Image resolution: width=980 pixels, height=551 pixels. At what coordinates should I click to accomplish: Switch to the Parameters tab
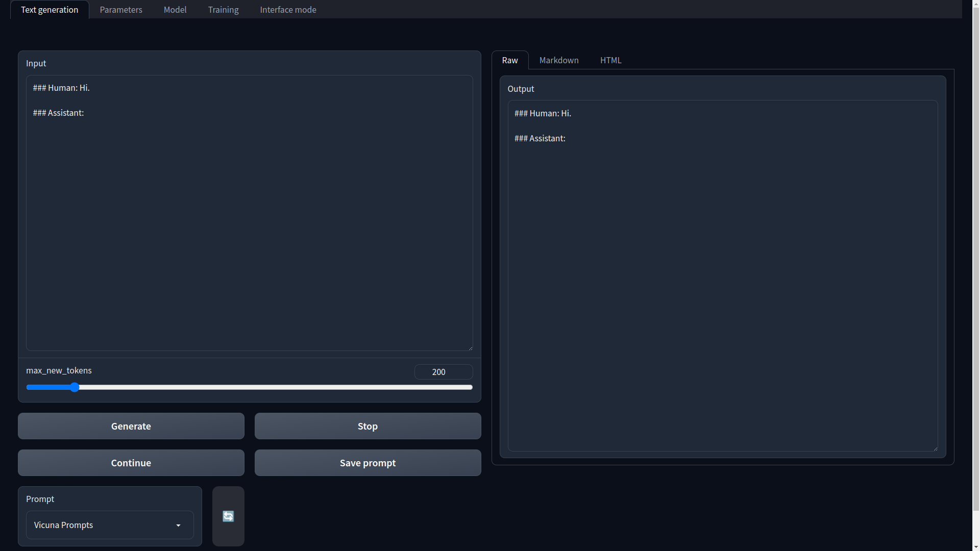click(120, 9)
